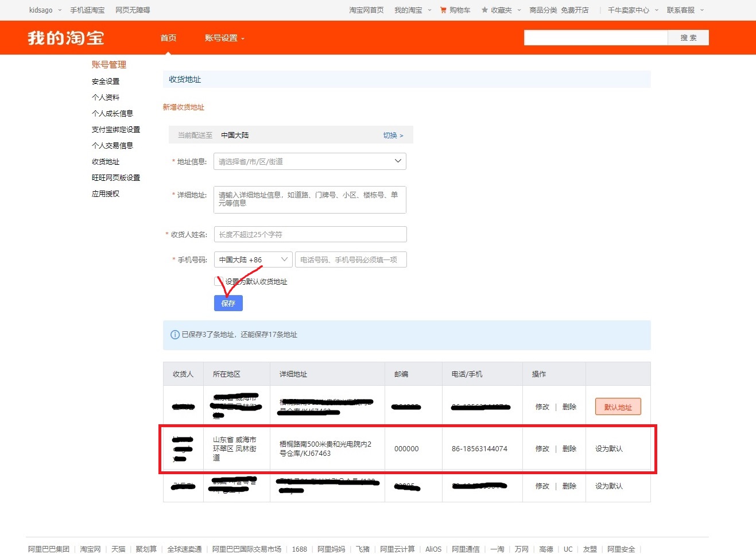Click 删除 in the first address row
Image resolution: width=756 pixels, height=554 pixels.
tap(569, 407)
